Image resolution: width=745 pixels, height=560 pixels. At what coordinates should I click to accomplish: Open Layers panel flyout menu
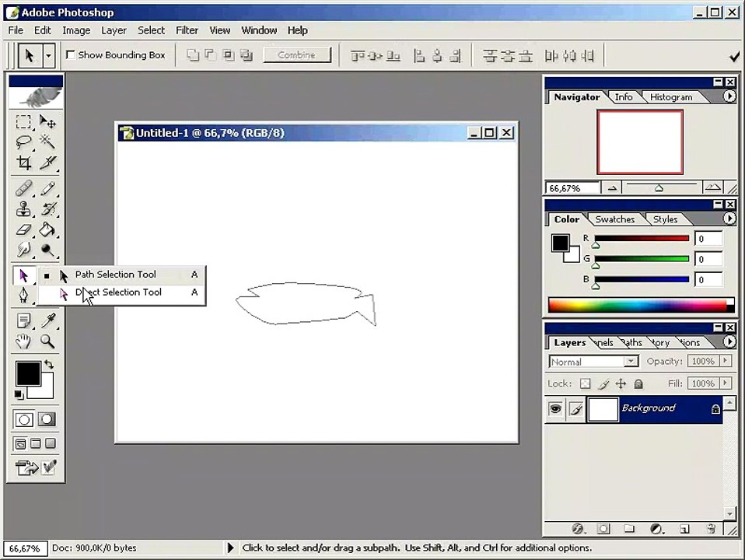point(729,341)
